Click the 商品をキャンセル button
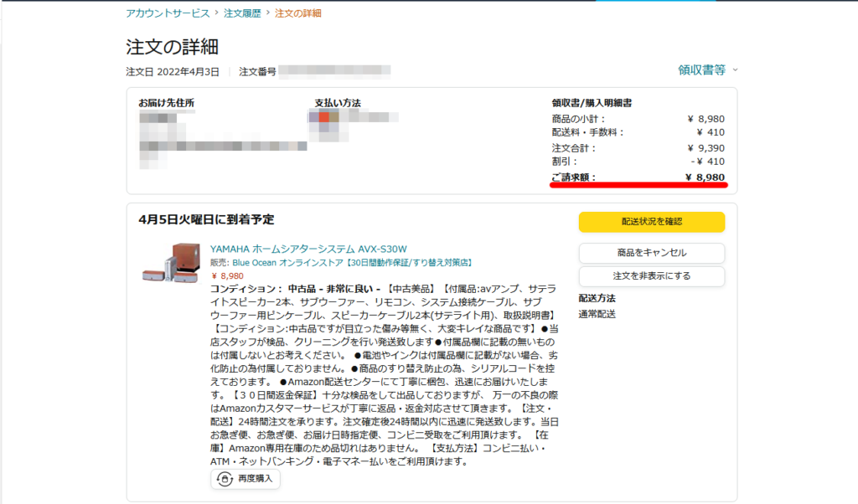Image resolution: width=858 pixels, height=504 pixels. pyautogui.click(x=651, y=253)
